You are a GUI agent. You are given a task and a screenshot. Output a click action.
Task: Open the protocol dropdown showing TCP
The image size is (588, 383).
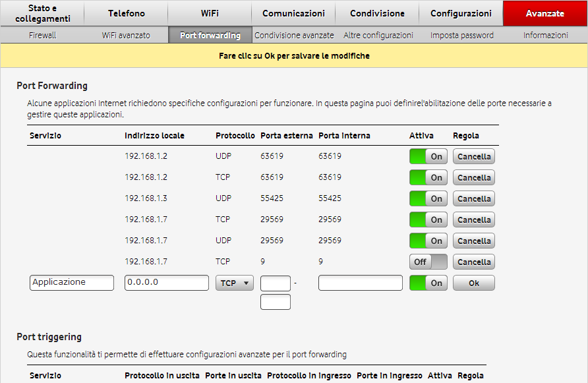[x=234, y=282]
